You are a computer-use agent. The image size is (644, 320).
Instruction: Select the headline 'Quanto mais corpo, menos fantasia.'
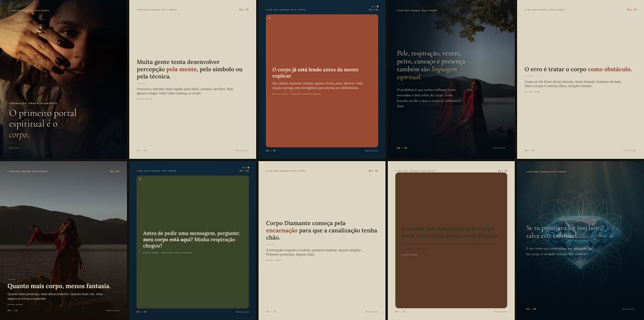[59, 286]
